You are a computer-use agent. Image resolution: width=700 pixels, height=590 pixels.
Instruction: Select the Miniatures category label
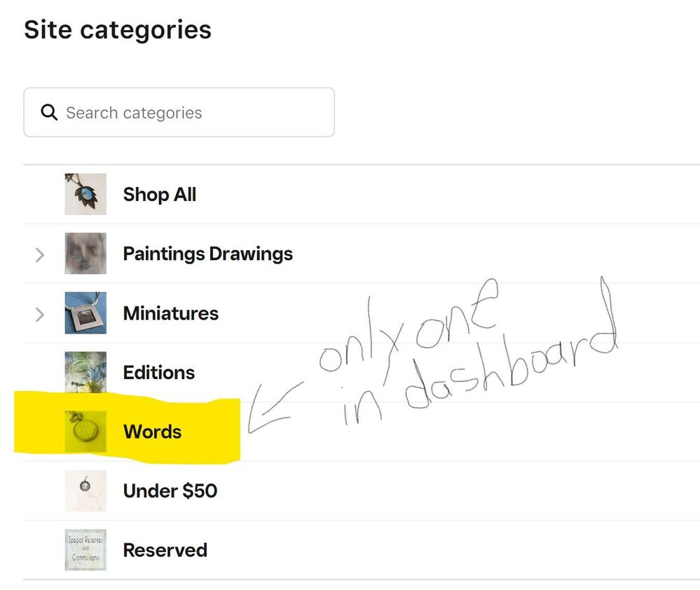tap(170, 313)
